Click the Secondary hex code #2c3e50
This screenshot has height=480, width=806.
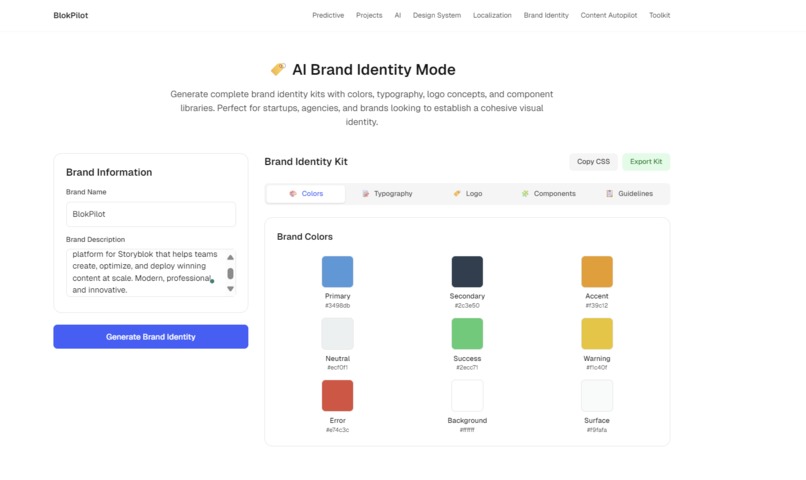pos(467,306)
